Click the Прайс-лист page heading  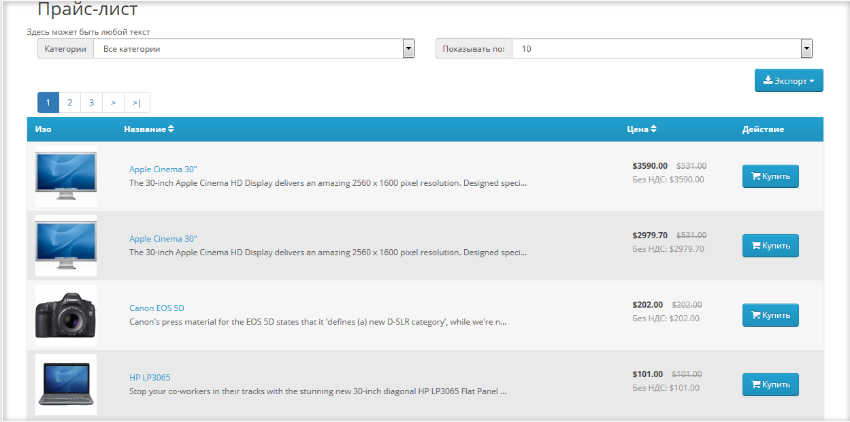[x=87, y=9]
